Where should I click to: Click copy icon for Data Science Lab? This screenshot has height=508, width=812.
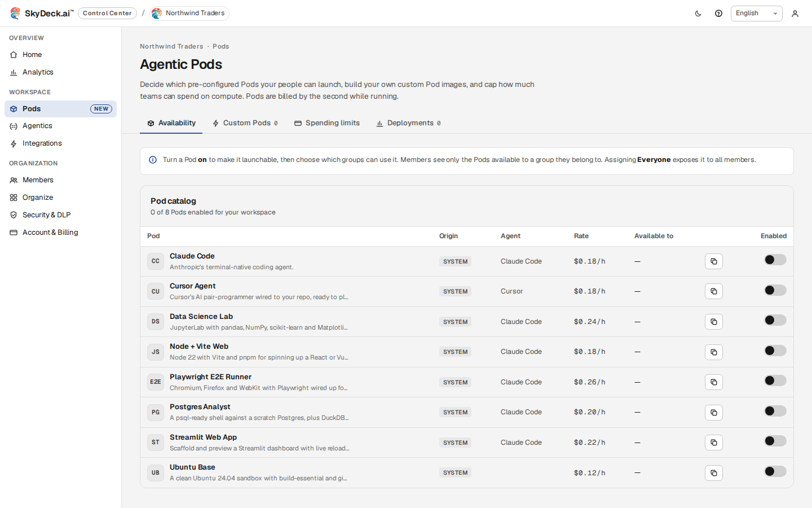click(714, 322)
